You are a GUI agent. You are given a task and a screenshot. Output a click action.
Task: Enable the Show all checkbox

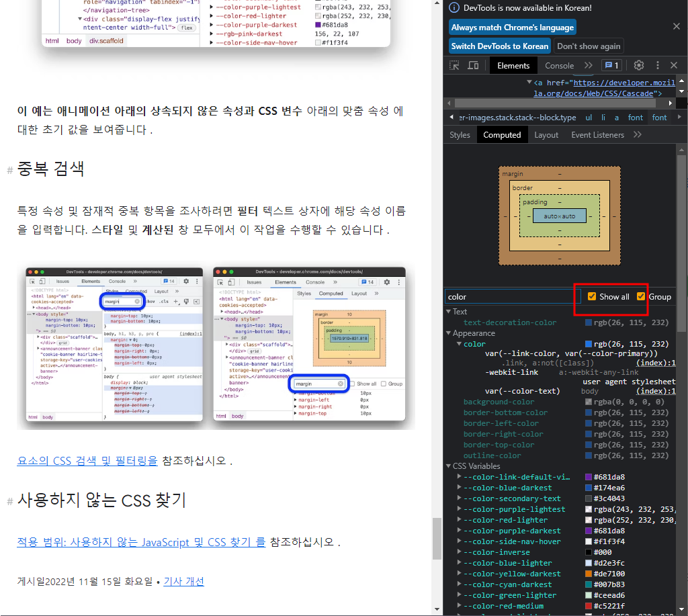(591, 297)
